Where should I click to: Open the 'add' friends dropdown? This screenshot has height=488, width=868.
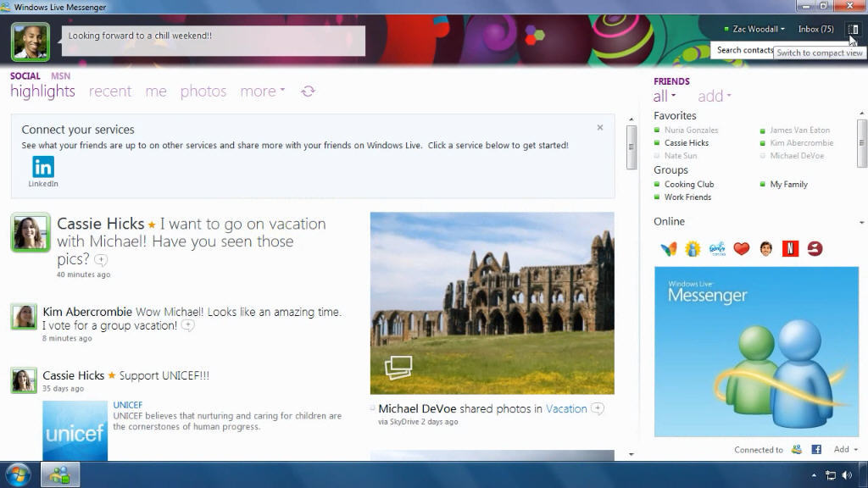point(714,97)
